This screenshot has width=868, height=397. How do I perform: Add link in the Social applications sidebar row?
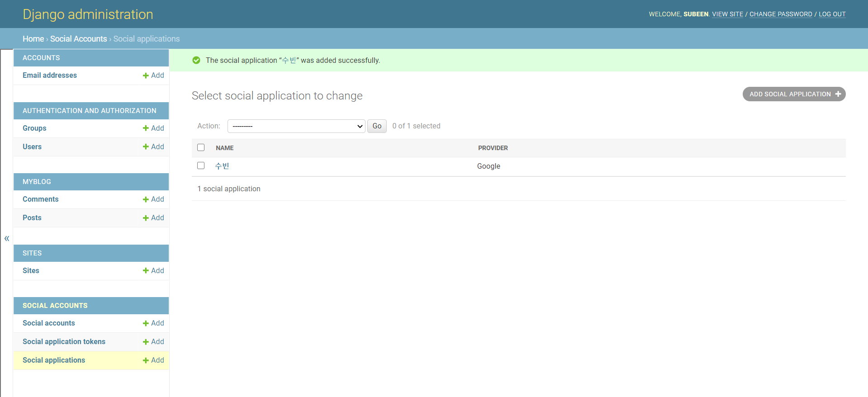point(153,360)
